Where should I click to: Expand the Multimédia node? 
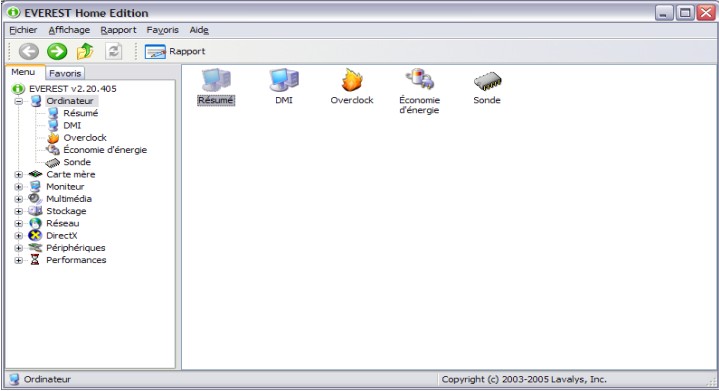(18, 199)
